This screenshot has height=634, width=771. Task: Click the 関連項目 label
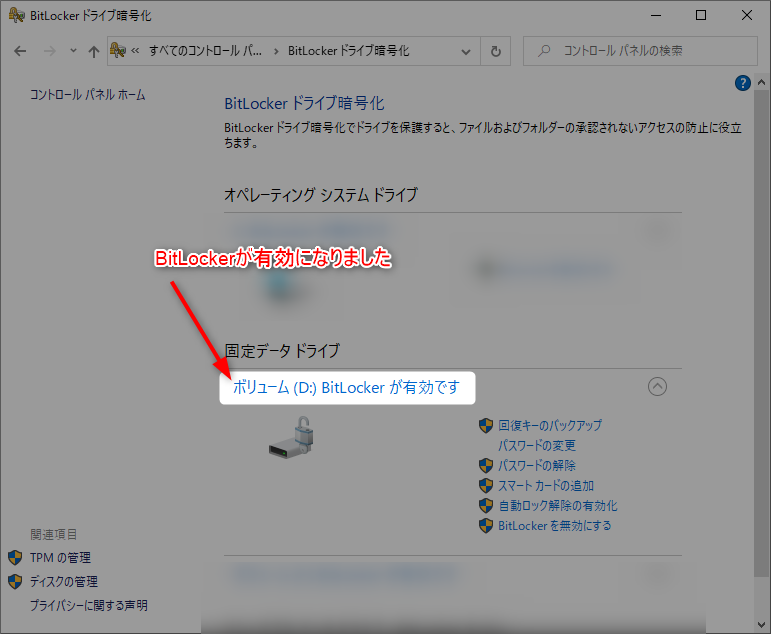pyautogui.click(x=54, y=534)
